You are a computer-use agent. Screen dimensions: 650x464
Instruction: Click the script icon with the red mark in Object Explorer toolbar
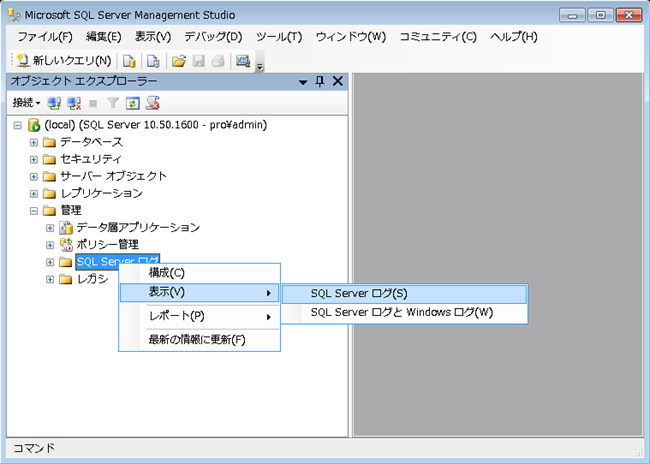[153, 103]
